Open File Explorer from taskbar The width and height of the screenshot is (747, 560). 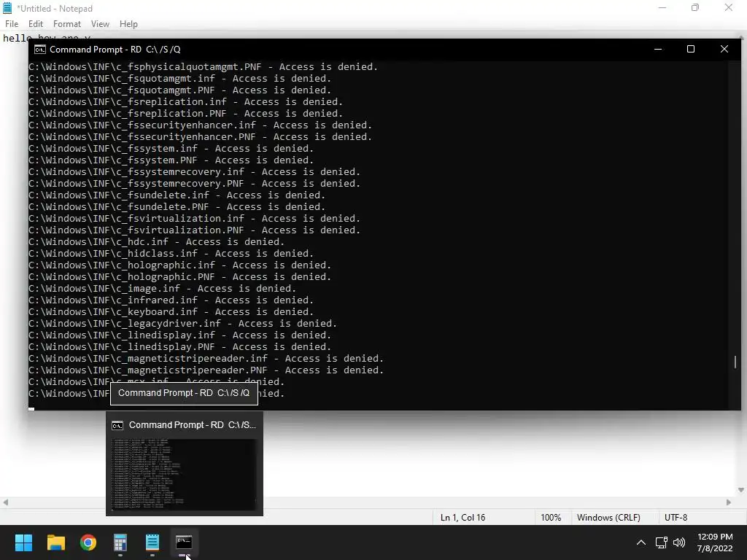[x=55, y=542]
